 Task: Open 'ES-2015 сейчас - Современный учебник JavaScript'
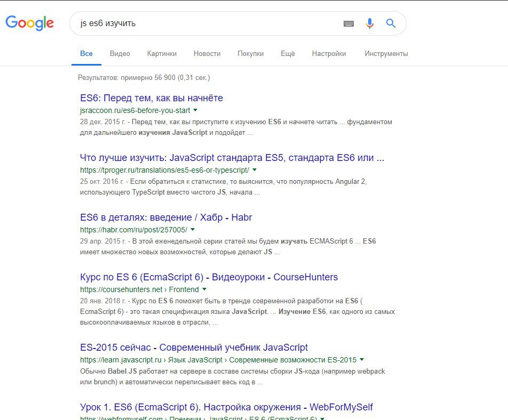pos(194,348)
